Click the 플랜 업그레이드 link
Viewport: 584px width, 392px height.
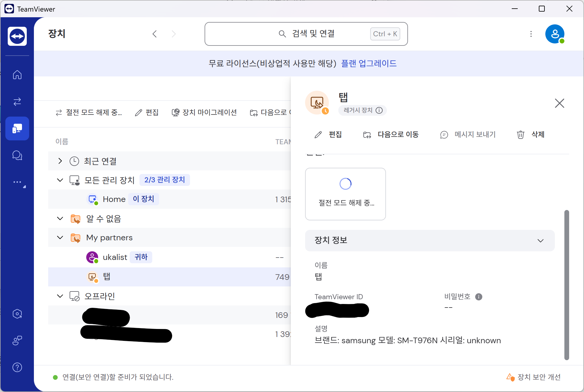coord(369,63)
